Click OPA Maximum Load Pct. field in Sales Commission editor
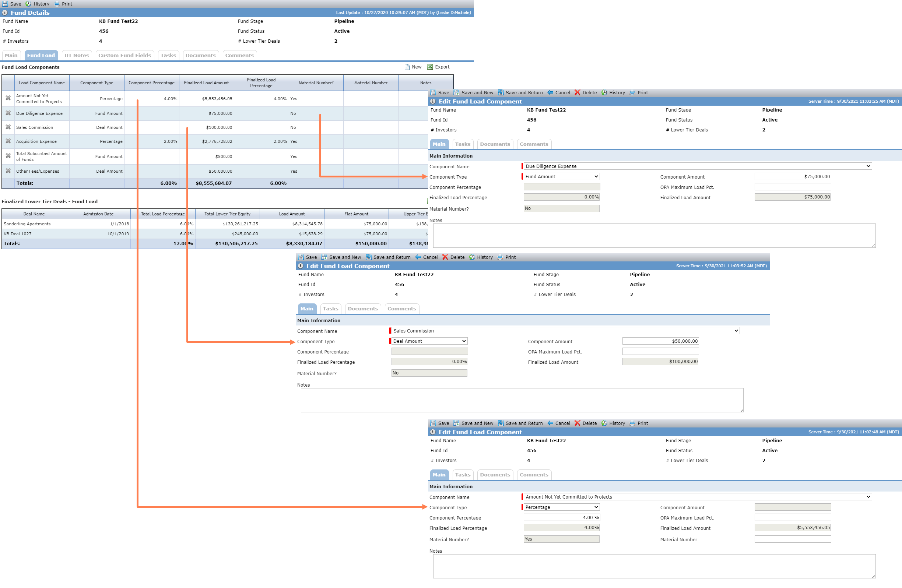This screenshot has width=902, height=588. 660,351
